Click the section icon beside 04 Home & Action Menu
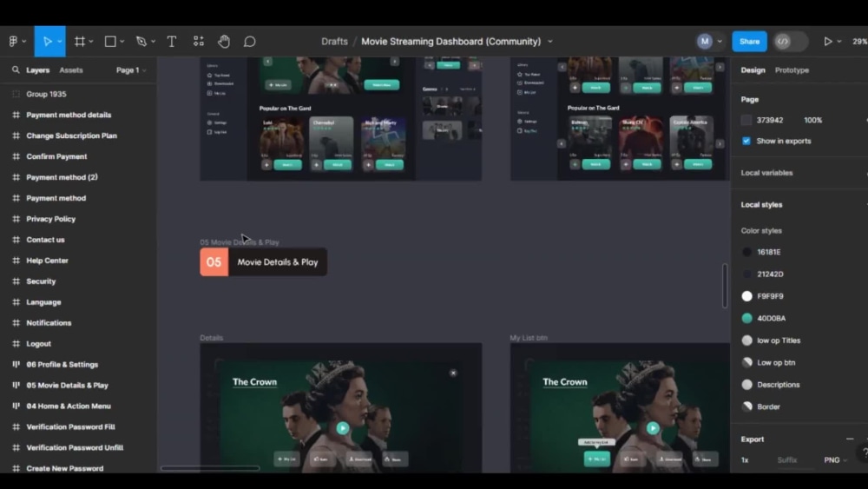Viewport: 868px width, 489px height. [16, 406]
